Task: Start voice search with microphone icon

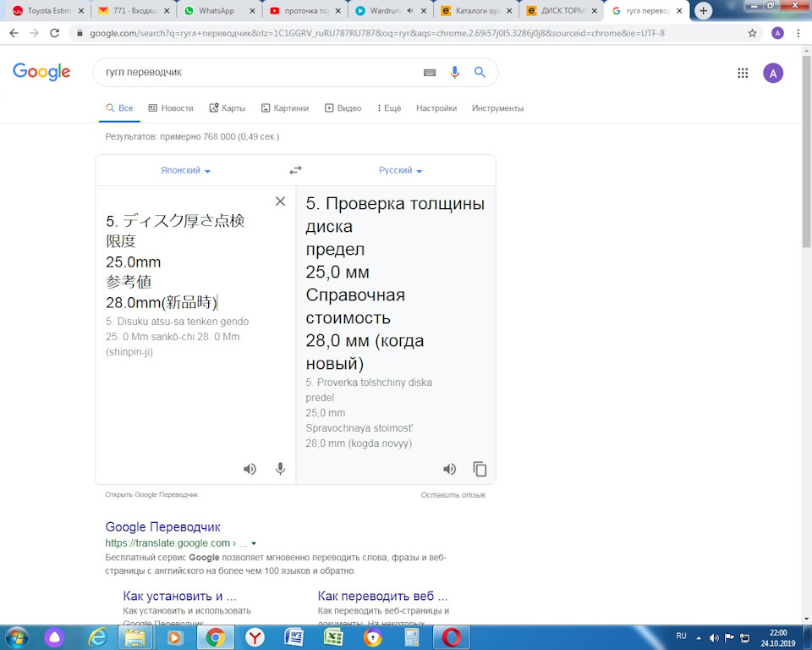Action: (455, 72)
